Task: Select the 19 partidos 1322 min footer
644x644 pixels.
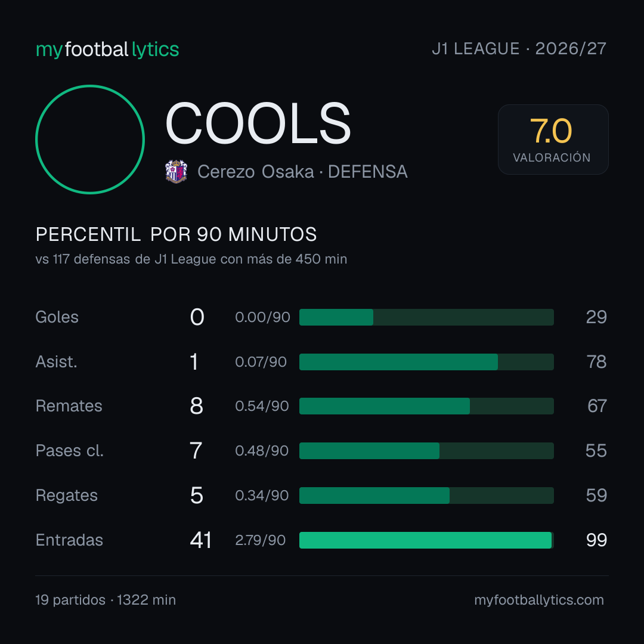Action: [x=106, y=600]
